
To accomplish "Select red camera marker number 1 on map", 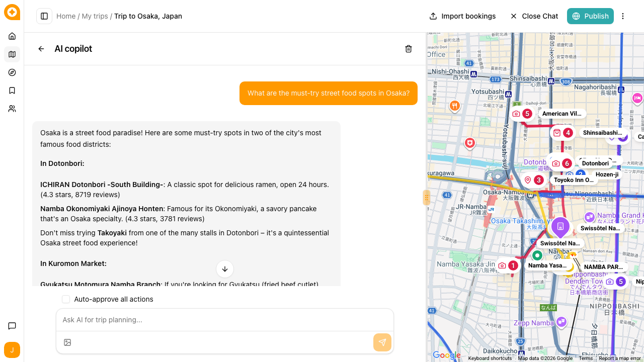I will pos(508,265).
